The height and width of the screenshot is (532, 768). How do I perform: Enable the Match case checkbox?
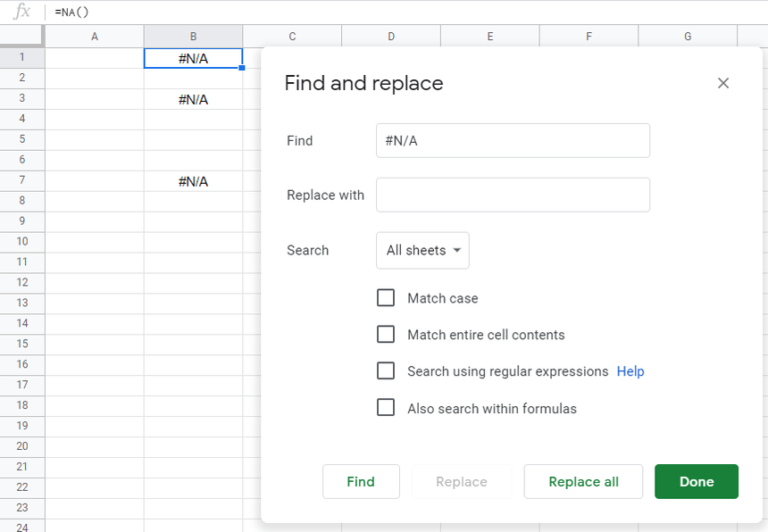point(386,298)
